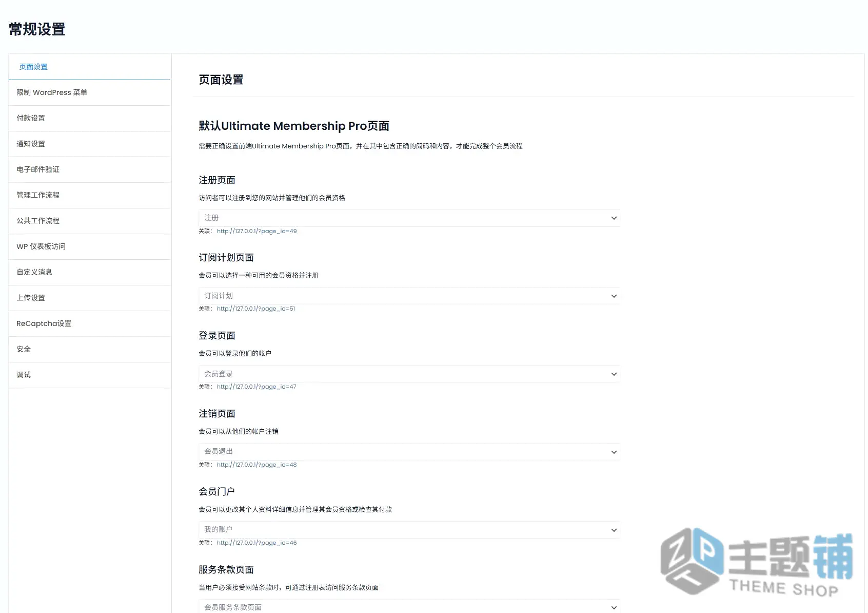
Task: Go to 上传设置 tab
Action: tap(89, 298)
